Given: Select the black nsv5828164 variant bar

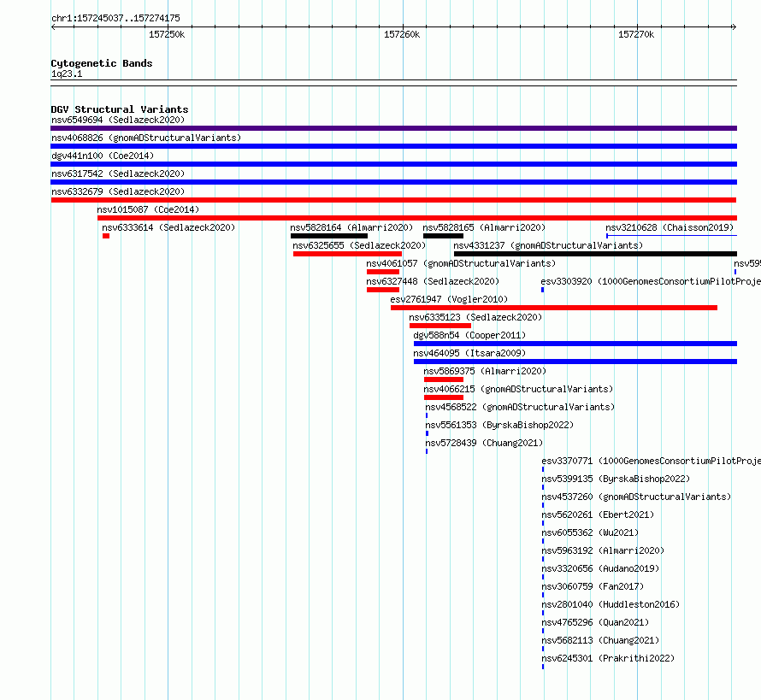Looking at the screenshot, I should coord(329,236).
